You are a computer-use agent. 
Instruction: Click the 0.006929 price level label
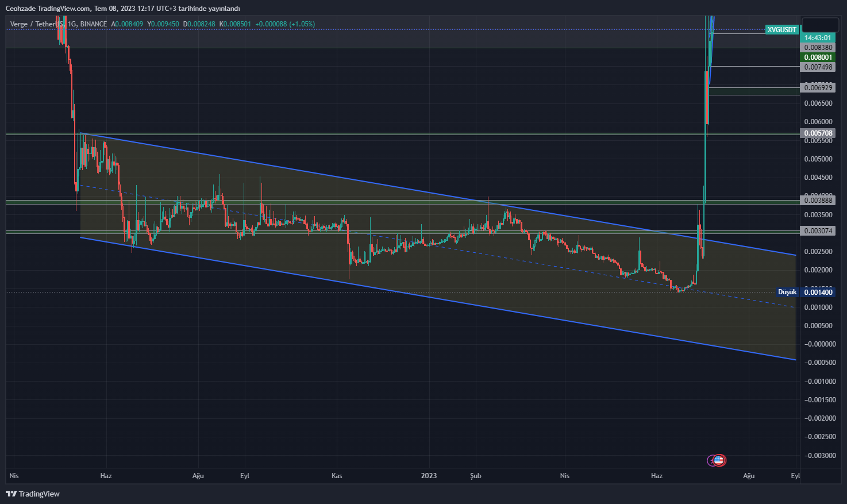click(818, 87)
